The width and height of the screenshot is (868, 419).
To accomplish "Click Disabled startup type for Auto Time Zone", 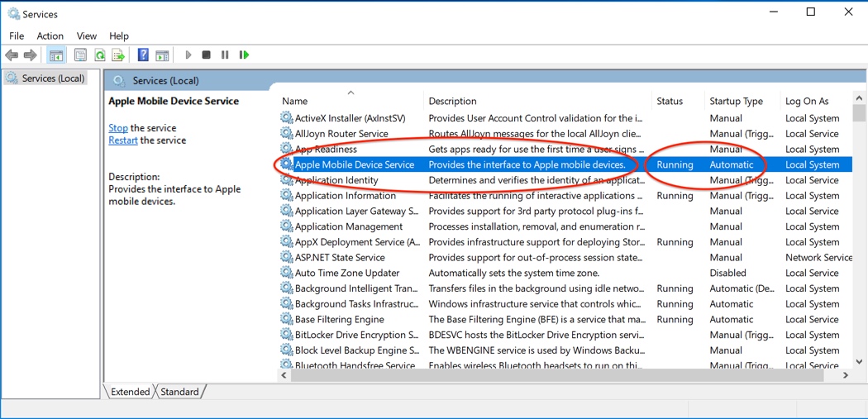I will pyautogui.click(x=728, y=273).
